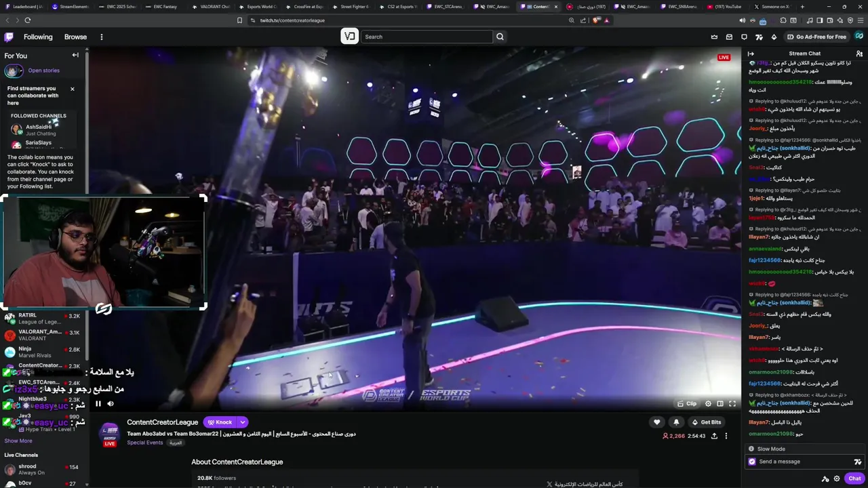Viewport: 868px width, 488px height.
Task: Open stories in the sidebar
Action: point(43,70)
